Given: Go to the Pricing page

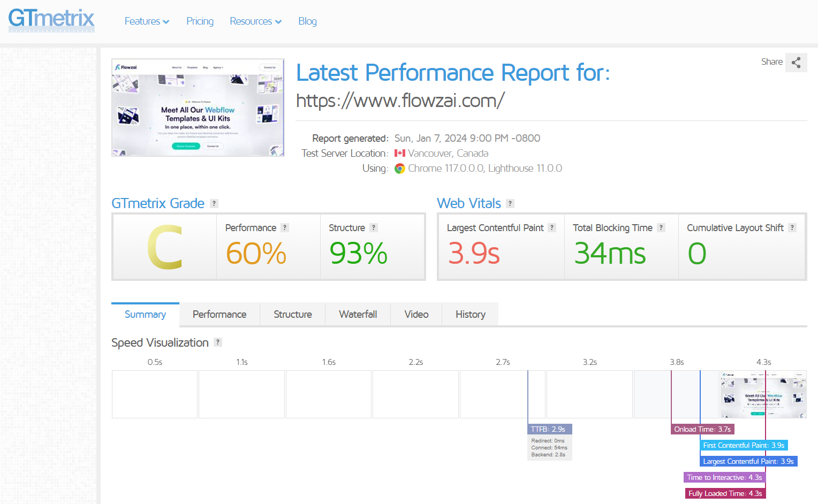Looking at the screenshot, I should [200, 21].
